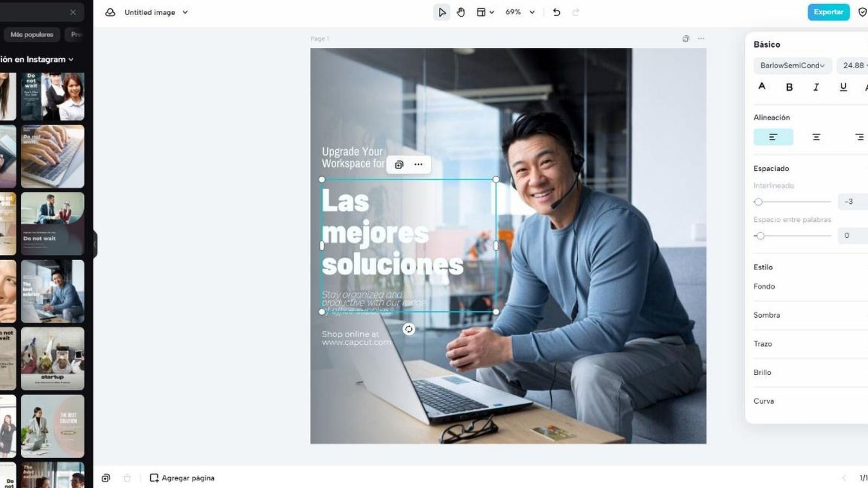Screen dimensions: 868x488
Task: Click the cloud save icon
Action: [x=110, y=12]
